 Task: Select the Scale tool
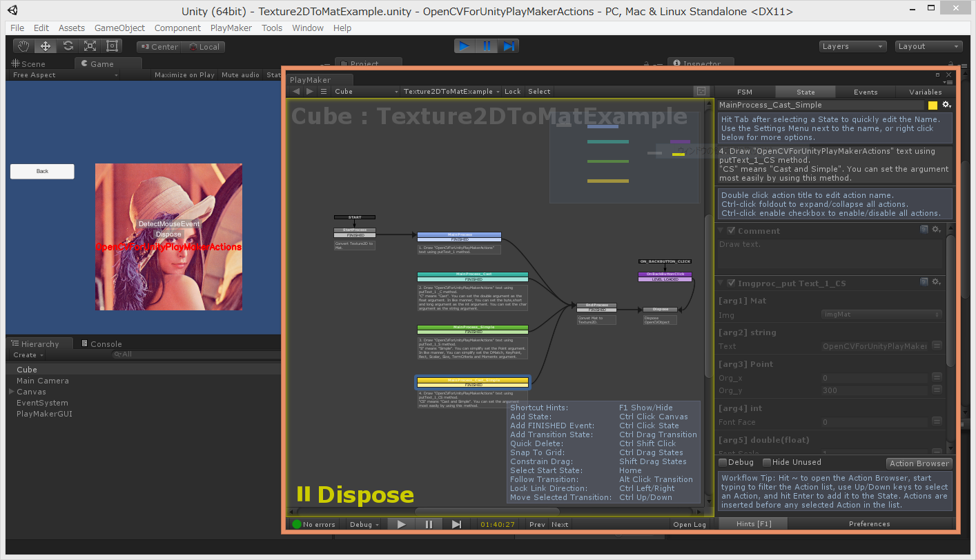pos(90,46)
